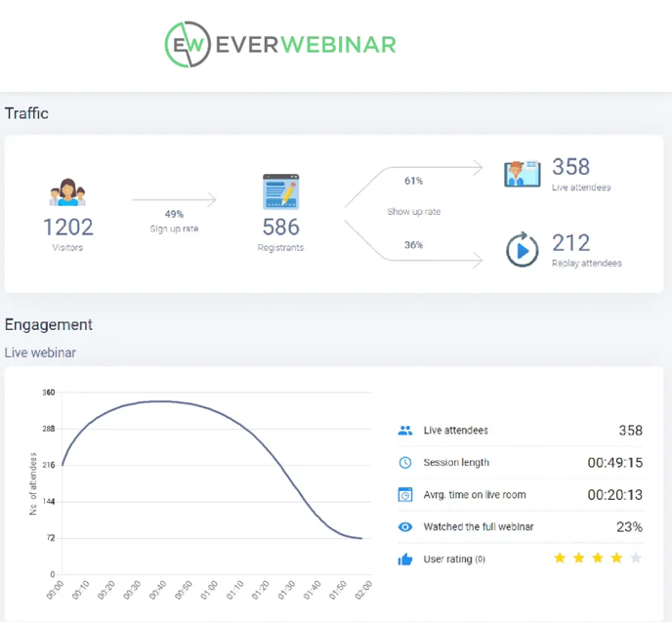Click the 00:49:15 session length value

(x=615, y=463)
